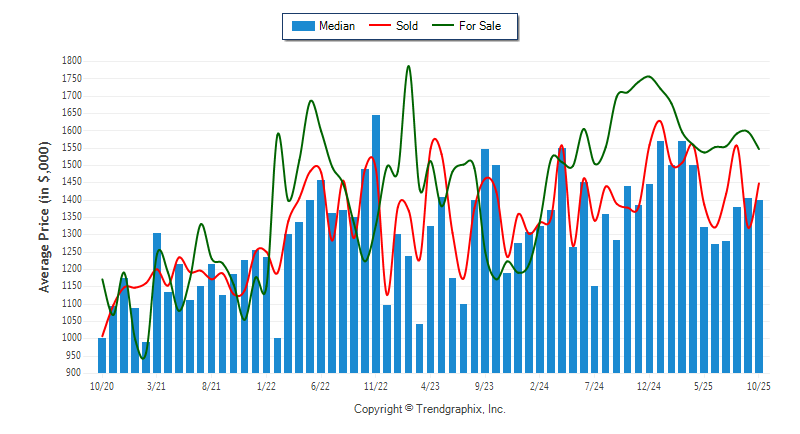Click the 12/24 x-axis label
This screenshot has height=434, width=800.
click(649, 385)
